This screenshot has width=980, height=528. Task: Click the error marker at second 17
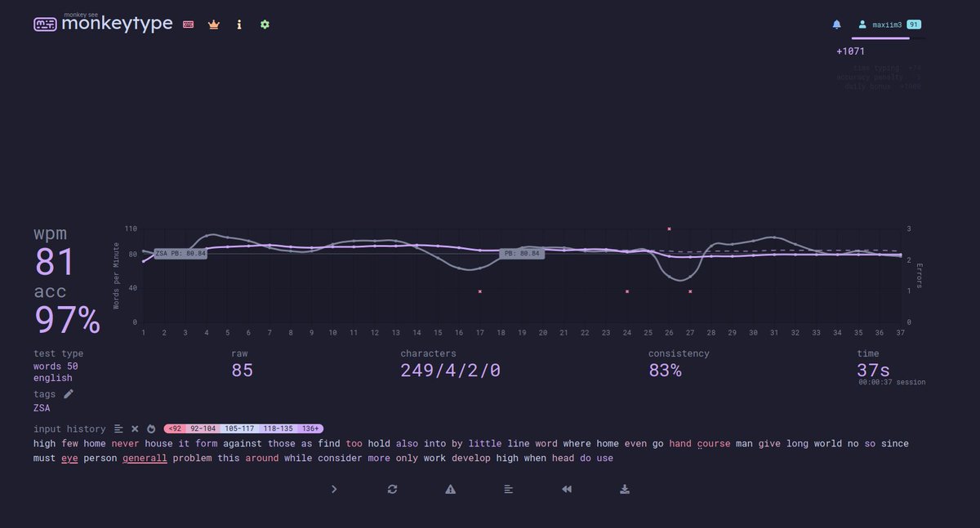[x=480, y=291]
